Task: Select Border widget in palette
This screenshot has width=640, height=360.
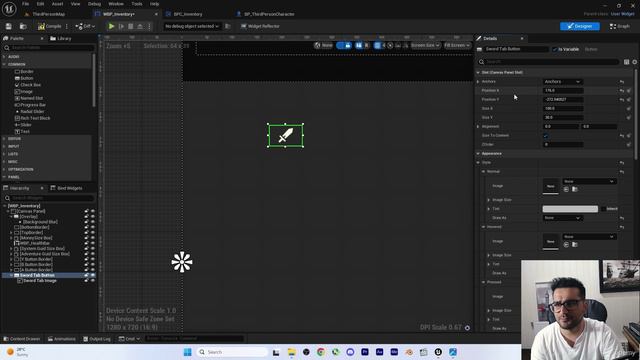Action: pos(24,71)
